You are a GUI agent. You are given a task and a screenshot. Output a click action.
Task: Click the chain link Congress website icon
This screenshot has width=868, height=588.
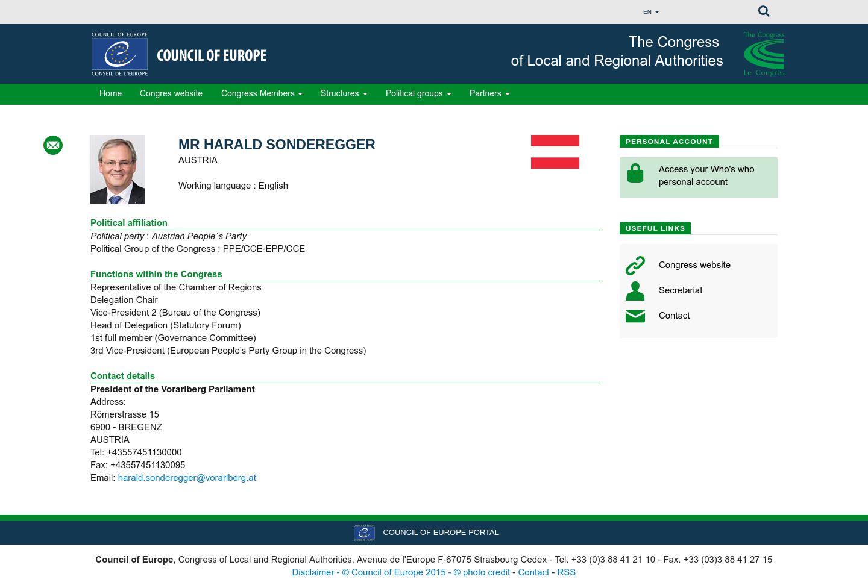coord(635,265)
